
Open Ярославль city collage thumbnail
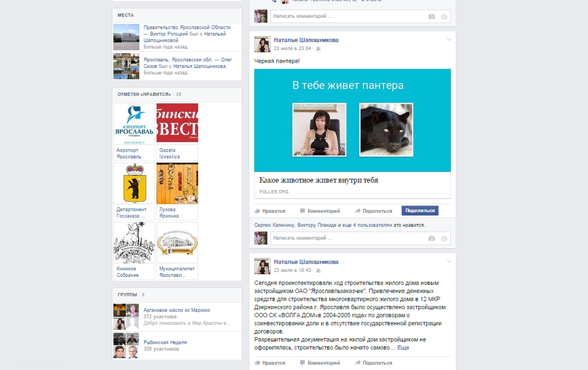[126, 66]
